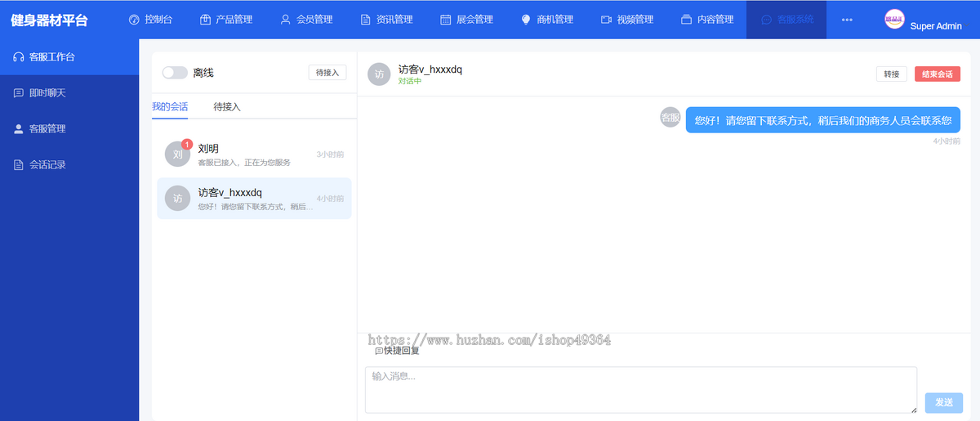Open 产品管理 in top navigation
The image size is (980, 421).
point(226,20)
